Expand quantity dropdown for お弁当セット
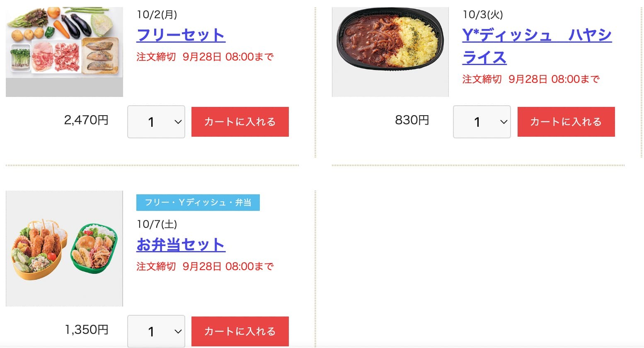This screenshot has width=644, height=348. pos(156,331)
